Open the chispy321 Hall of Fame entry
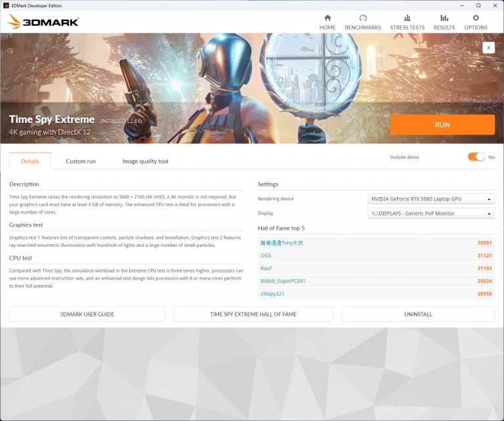The height and width of the screenshot is (421, 504). point(272,294)
